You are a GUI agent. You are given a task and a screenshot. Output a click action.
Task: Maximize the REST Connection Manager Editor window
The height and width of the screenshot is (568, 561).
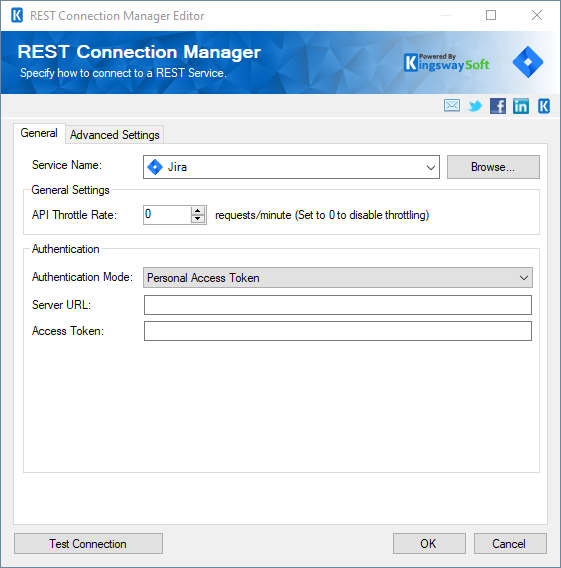tap(491, 15)
